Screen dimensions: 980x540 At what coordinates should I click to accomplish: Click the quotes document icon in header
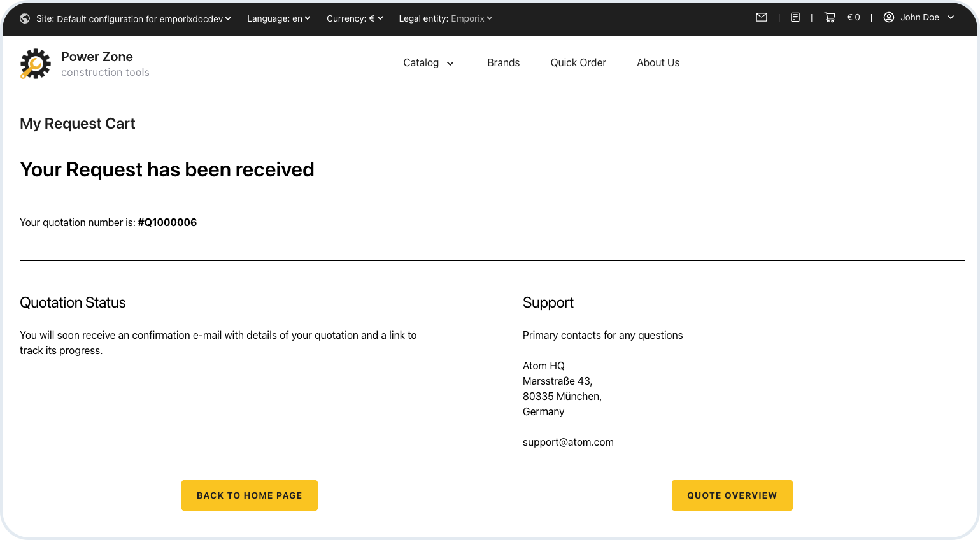(x=795, y=18)
